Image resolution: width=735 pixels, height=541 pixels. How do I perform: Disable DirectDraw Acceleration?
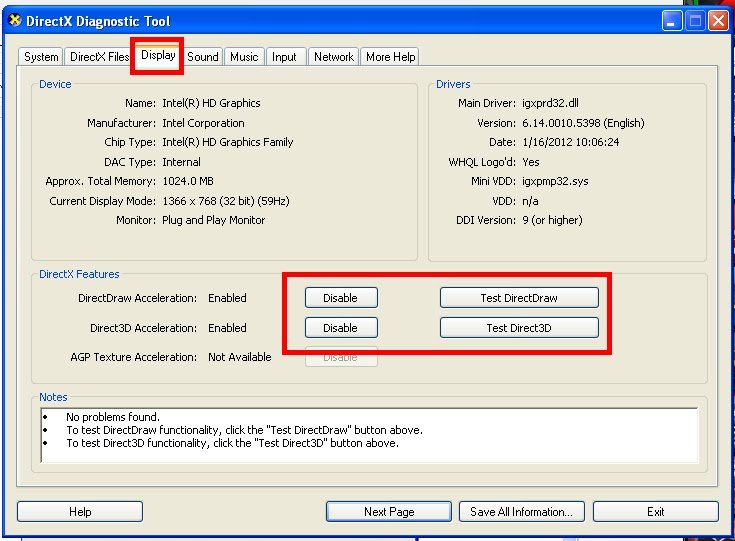point(341,298)
